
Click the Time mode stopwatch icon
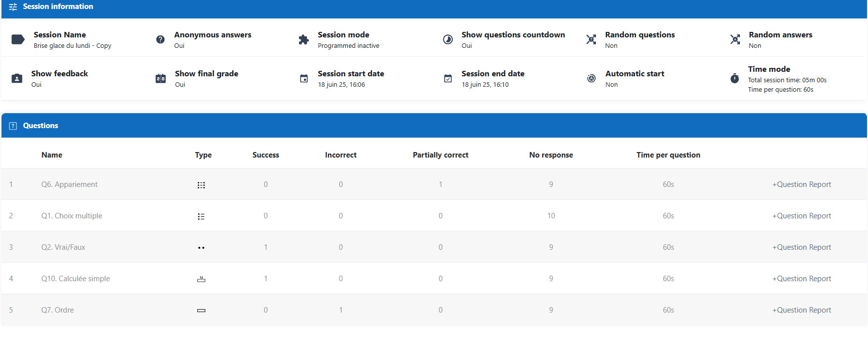pyautogui.click(x=734, y=79)
